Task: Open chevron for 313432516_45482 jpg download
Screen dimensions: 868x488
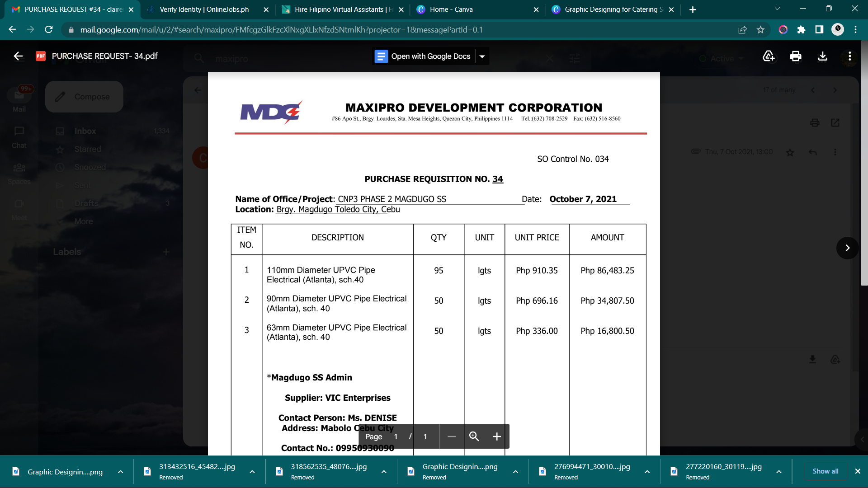Action: 252,472
